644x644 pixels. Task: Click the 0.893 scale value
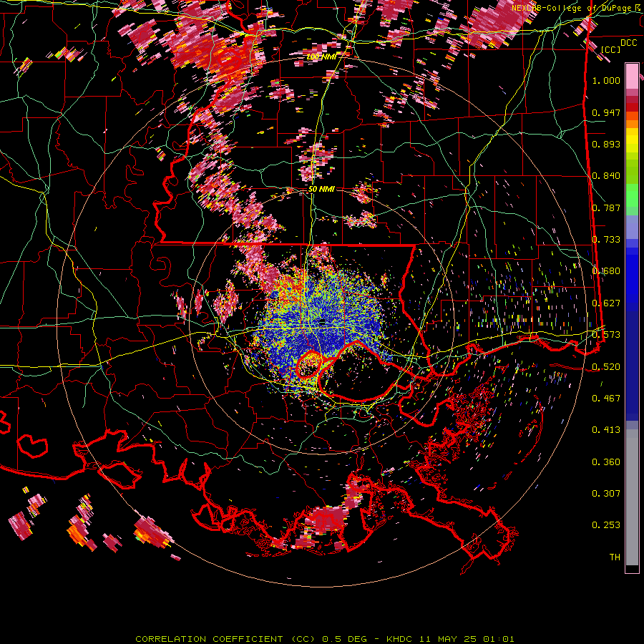pyautogui.click(x=606, y=144)
